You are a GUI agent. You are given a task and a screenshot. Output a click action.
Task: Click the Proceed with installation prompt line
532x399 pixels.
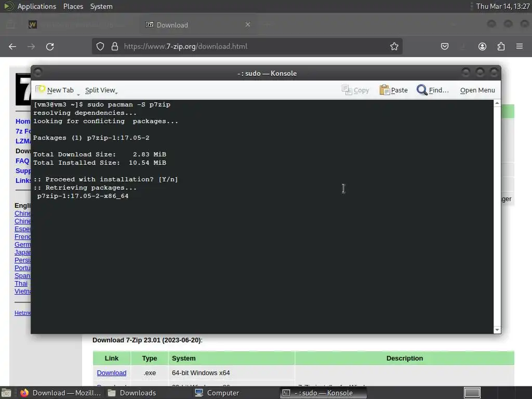[105, 179]
